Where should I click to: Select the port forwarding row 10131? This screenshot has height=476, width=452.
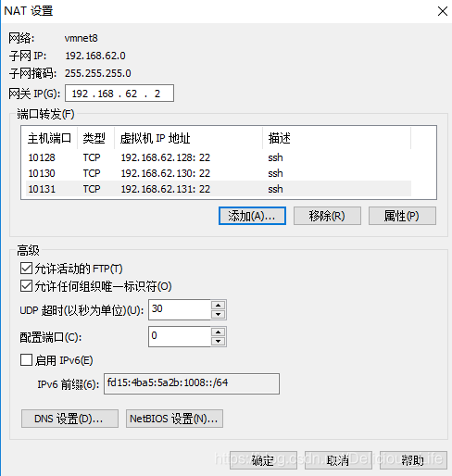tap(219, 189)
